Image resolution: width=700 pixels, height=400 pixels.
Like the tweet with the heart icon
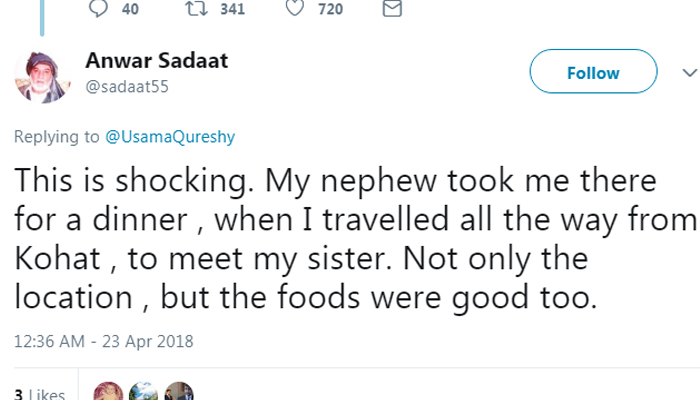pyautogui.click(x=295, y=9)
